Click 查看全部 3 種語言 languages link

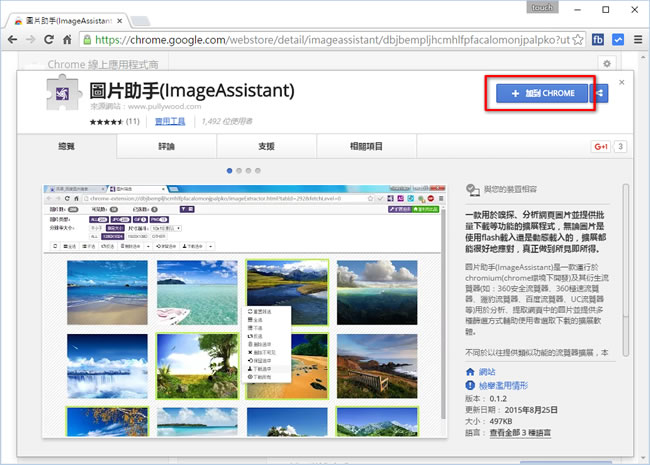[520, 433]
